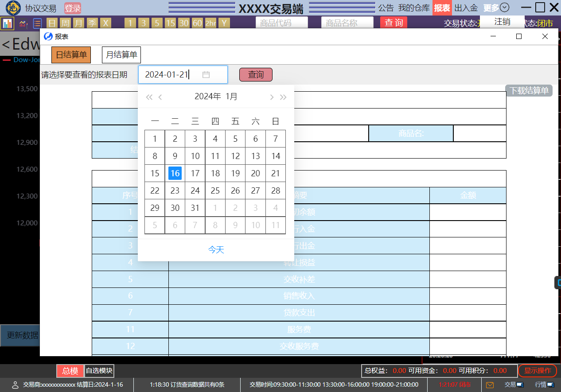The image size is (561, 392).
Task: Open the calendar year label 2024年
Action: [208, 97]
